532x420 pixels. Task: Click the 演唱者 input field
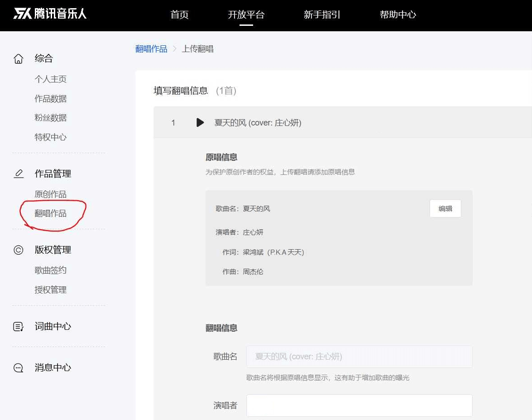[359, 405]
